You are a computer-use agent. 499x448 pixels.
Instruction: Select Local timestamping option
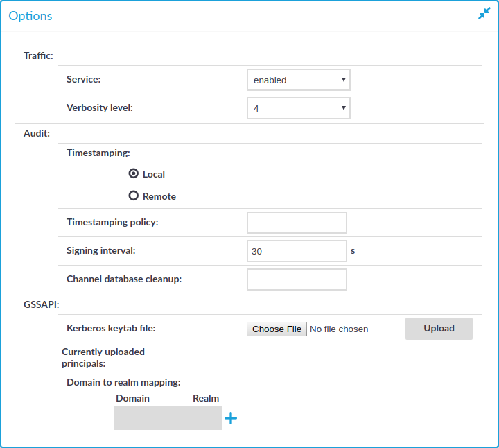pyautogui.click(x=133, y=173)
